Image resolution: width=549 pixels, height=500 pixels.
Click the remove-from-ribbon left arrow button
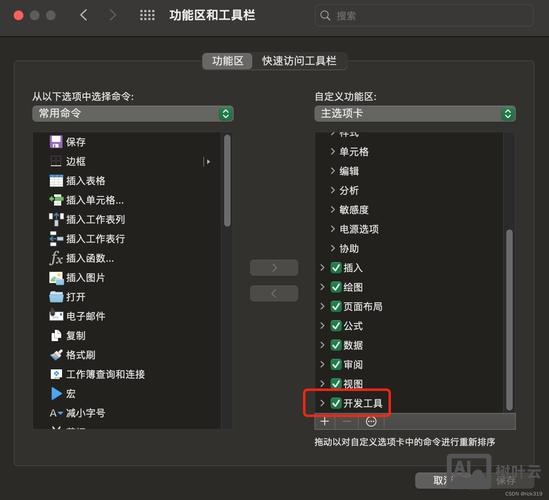tap(274, 293)
